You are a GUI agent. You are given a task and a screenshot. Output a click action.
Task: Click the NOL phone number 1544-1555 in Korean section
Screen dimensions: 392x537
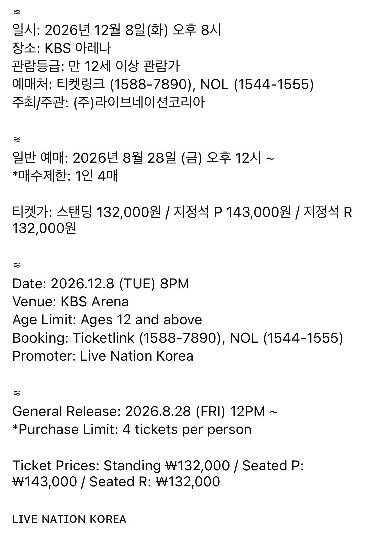point(273,84)
